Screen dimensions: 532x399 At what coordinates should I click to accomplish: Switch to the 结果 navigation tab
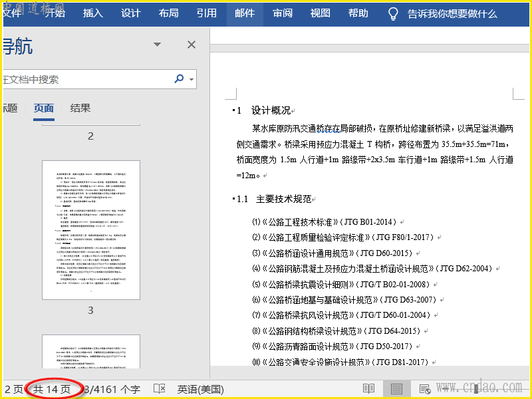click(80, 108)
